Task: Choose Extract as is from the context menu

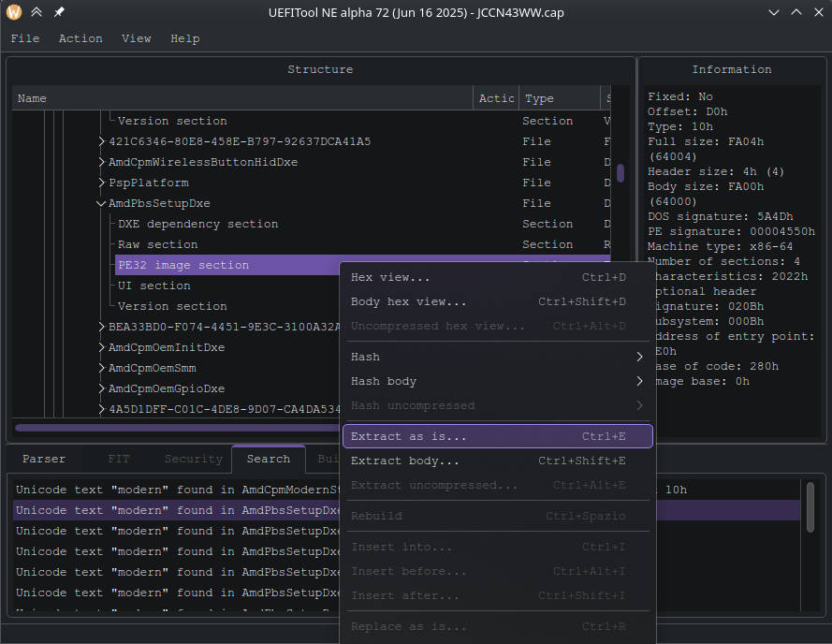Action: [402, 435]
